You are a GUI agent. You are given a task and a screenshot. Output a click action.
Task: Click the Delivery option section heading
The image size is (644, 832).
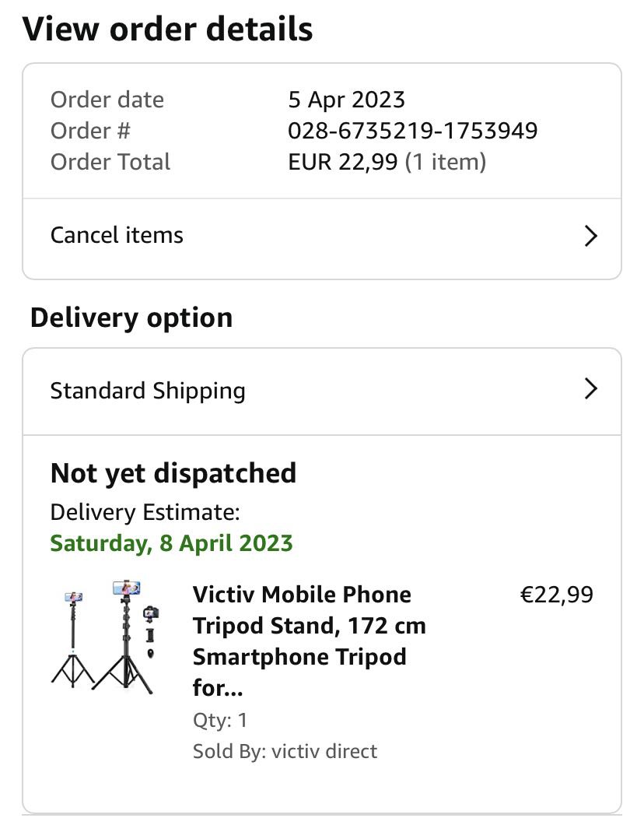point(131,318)
